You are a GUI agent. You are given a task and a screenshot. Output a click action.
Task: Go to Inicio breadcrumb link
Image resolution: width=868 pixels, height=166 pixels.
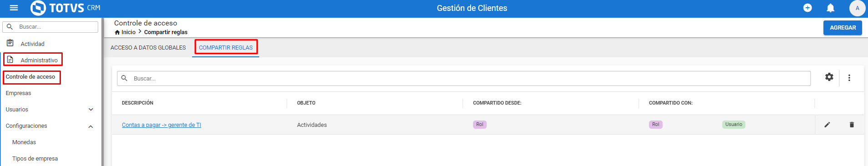(x=129, y=32)
